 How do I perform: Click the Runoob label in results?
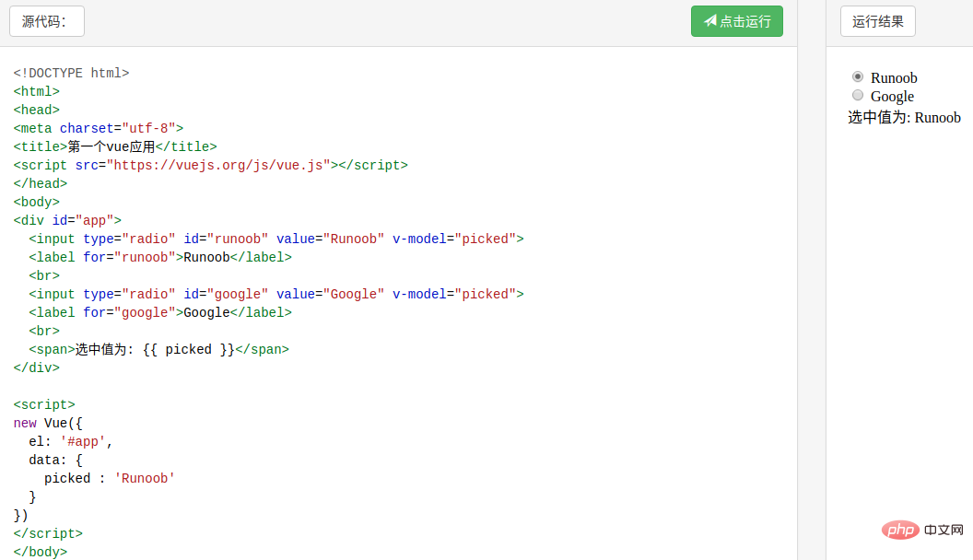(894, 78)
